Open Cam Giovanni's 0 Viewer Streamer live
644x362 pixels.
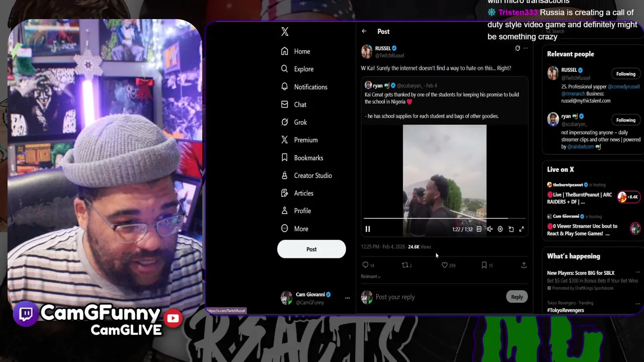click(582, 230)
